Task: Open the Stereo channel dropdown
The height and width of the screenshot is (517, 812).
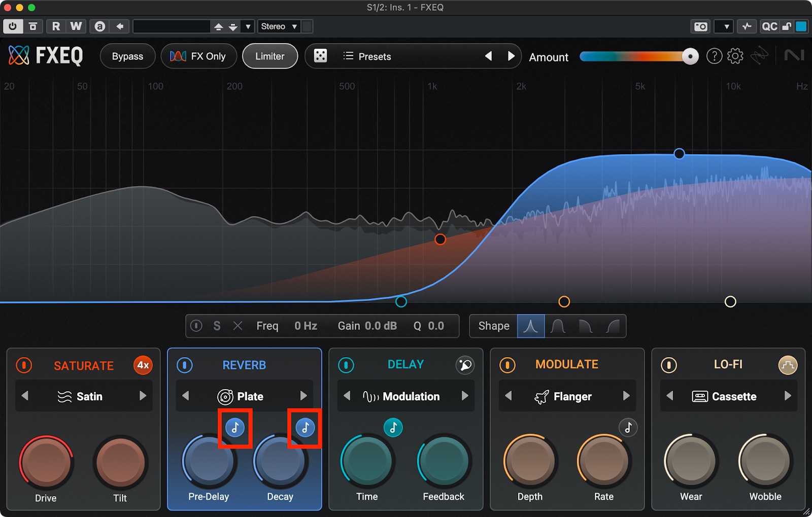Action: 279,26
